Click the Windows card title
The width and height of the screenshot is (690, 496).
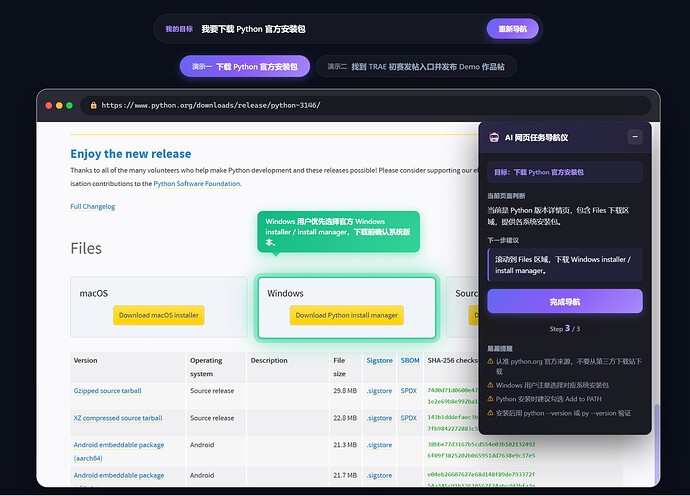285,293
